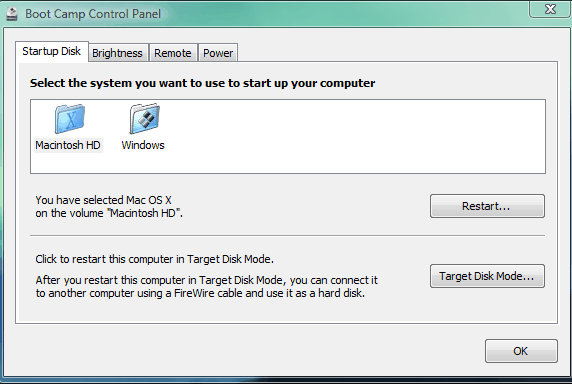Click the Windows volume text label
The width and height of the screenshot is (572, 384).
(143, 145)
